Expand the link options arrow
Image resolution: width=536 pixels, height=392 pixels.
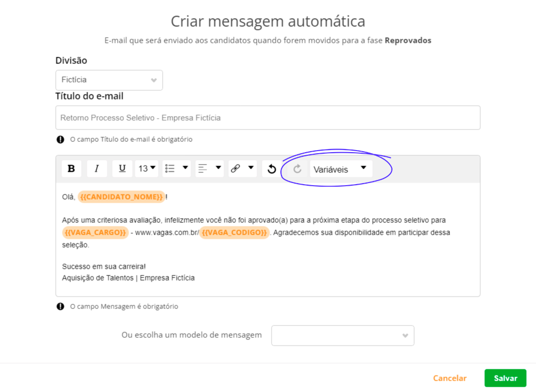pyautogui.click(x=251, y=168)
